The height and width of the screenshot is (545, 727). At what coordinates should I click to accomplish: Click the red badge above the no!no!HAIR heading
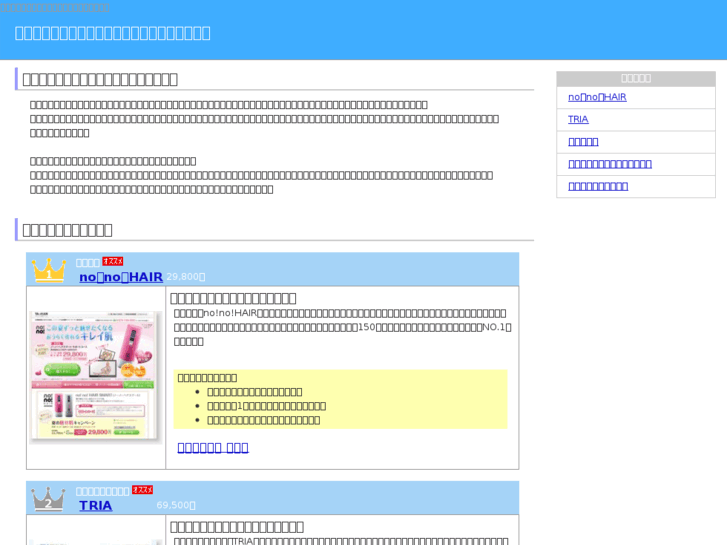click(x=113, y=261)
